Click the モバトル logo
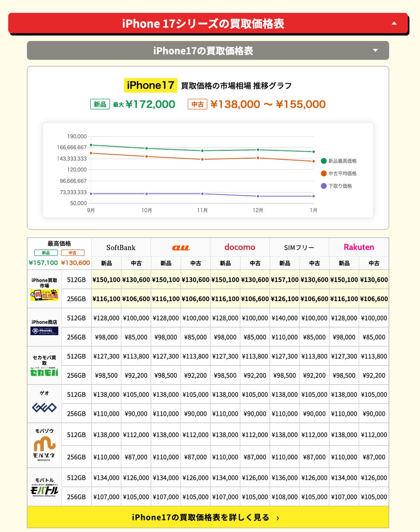This screenshot has width=420, height=532. [x=44, y=490]
